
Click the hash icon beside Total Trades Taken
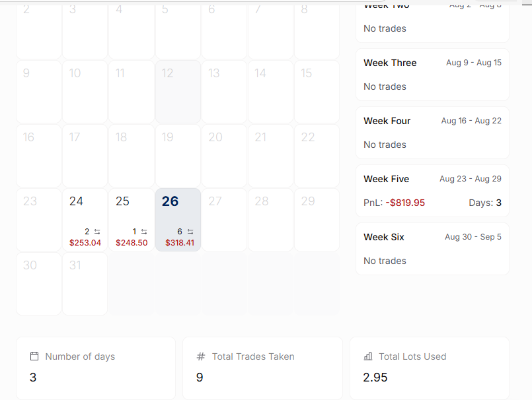pyautogui.click(x=201, y=356)
